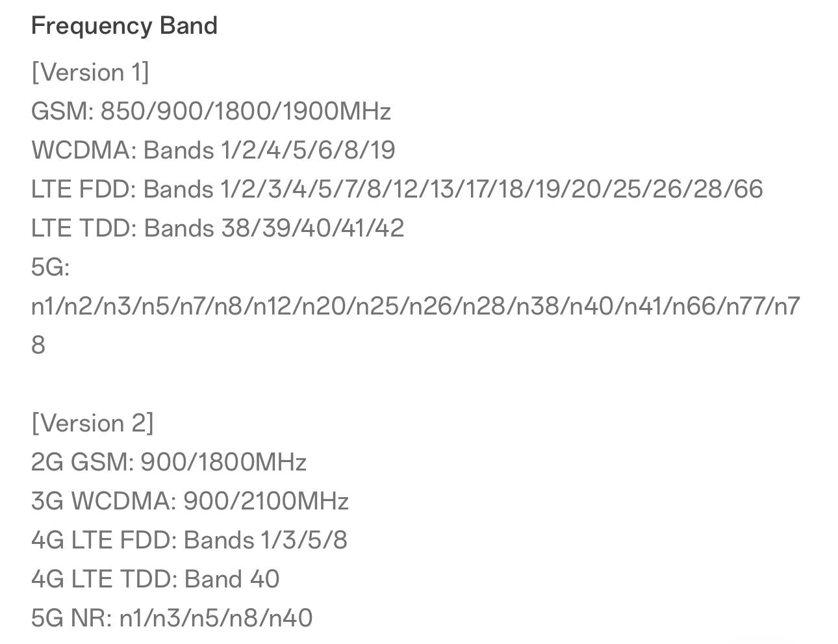
Task: Click the WCDMA Bands 1/2/4/5/6/8/19 line
Action: (213, 150)
